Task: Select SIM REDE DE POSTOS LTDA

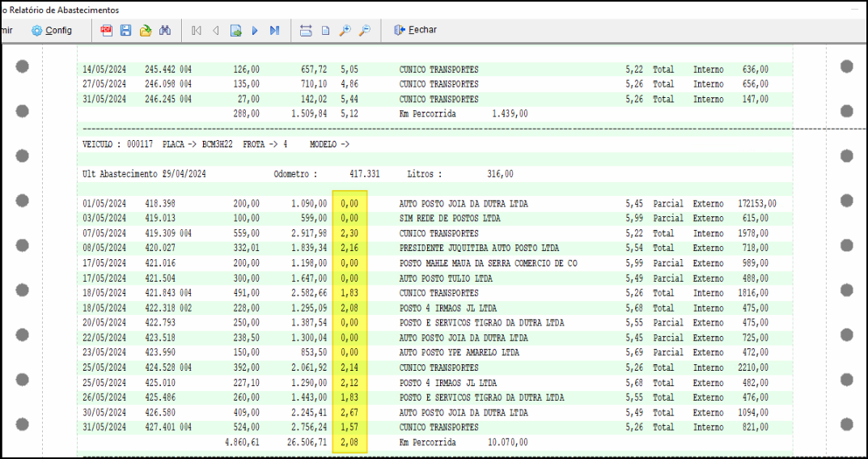Action: tap(450, 219)
